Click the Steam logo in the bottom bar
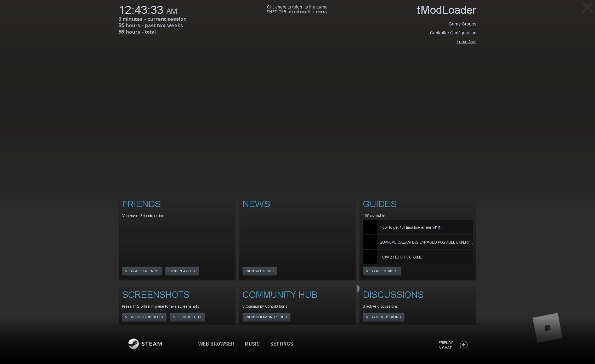Viewport: 595px width, 364px height. point(145,344)
